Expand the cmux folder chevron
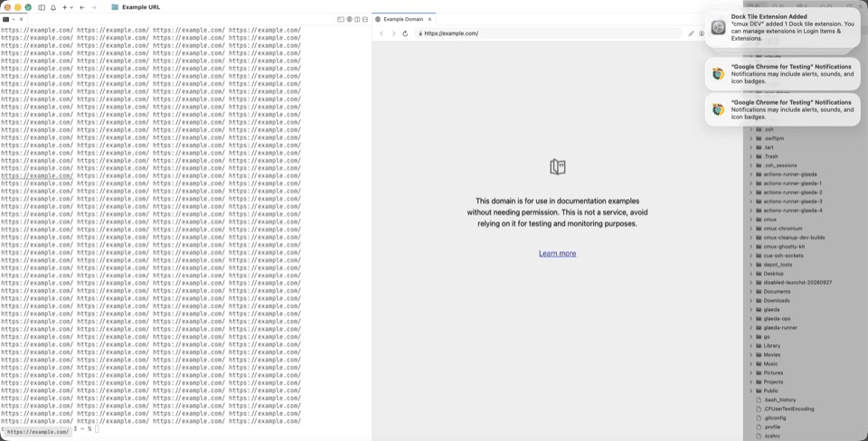 point(751,220)
